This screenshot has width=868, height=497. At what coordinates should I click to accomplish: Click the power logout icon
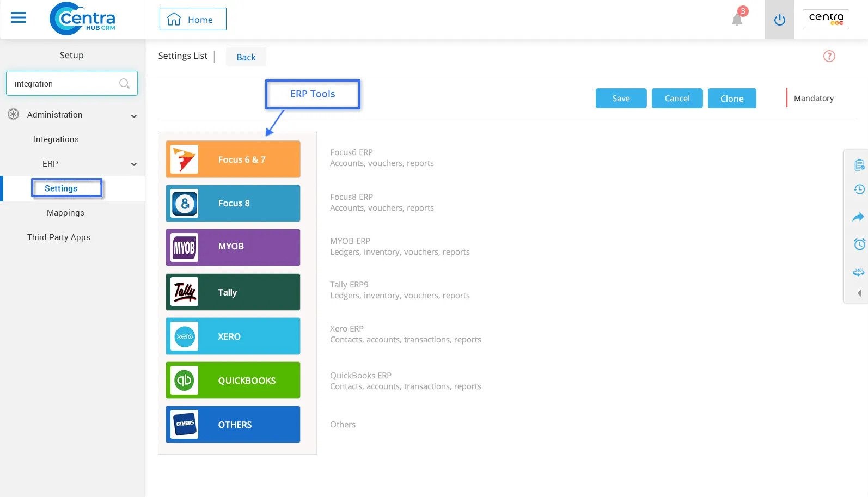[780, 20]
